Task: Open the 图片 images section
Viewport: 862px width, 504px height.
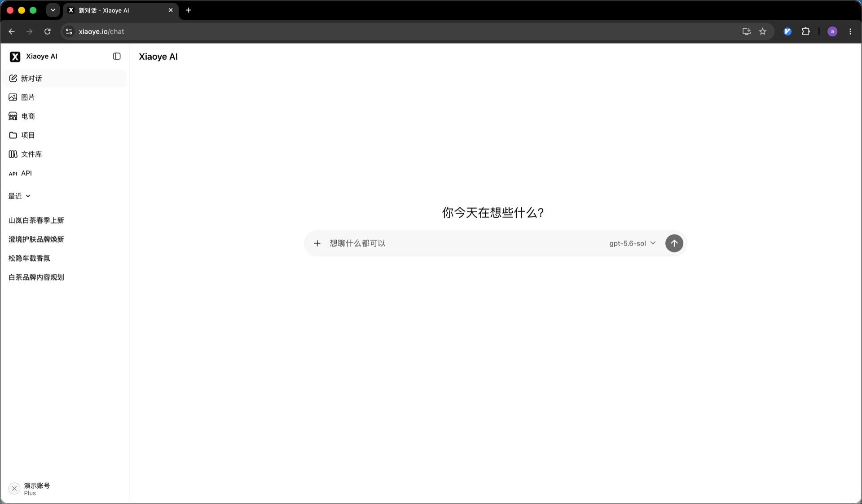Action: tap(65, 97)
